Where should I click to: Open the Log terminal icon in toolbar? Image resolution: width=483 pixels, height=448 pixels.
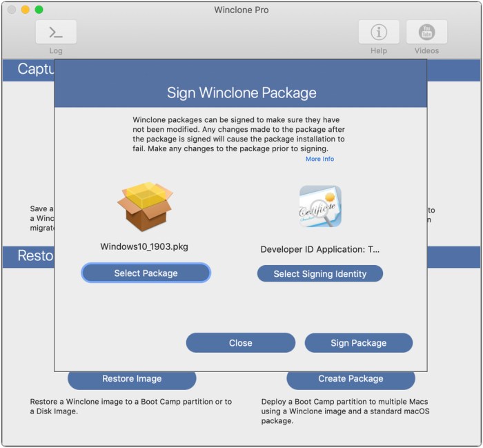coord(56,32)
